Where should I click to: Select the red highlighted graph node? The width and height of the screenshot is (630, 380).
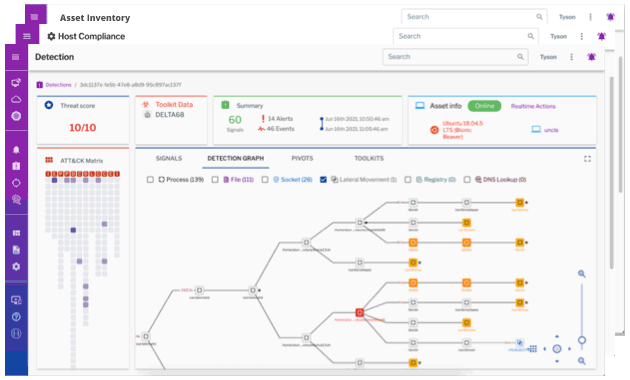tap(360, 313)
